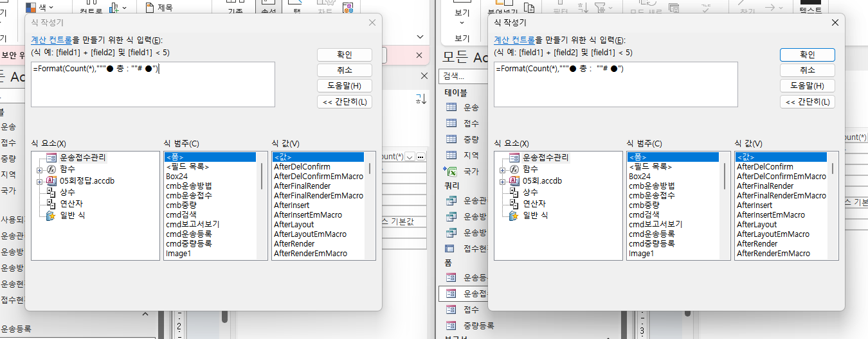
Task: Select the 지역 table icon in navigation pane
Action: [451, 155]
